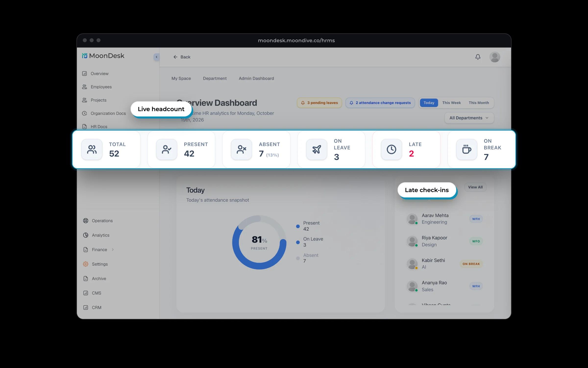Go to Employees in the sidebar
This screenshot has height=368, width=588.
(97, 87)
